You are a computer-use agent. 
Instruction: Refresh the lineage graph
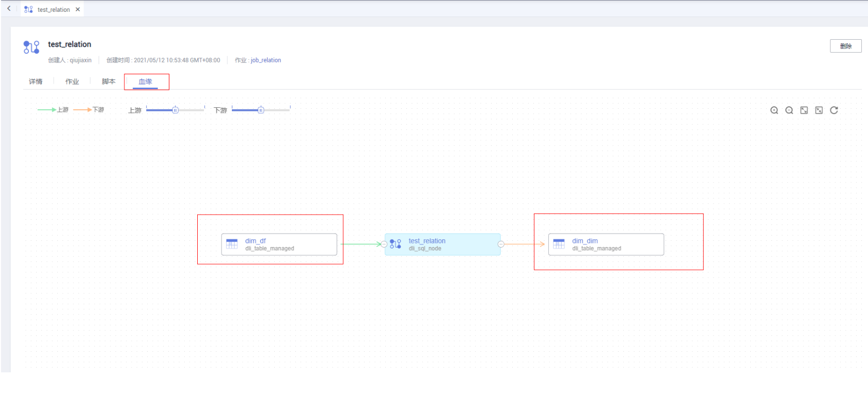tap(834, 110)
